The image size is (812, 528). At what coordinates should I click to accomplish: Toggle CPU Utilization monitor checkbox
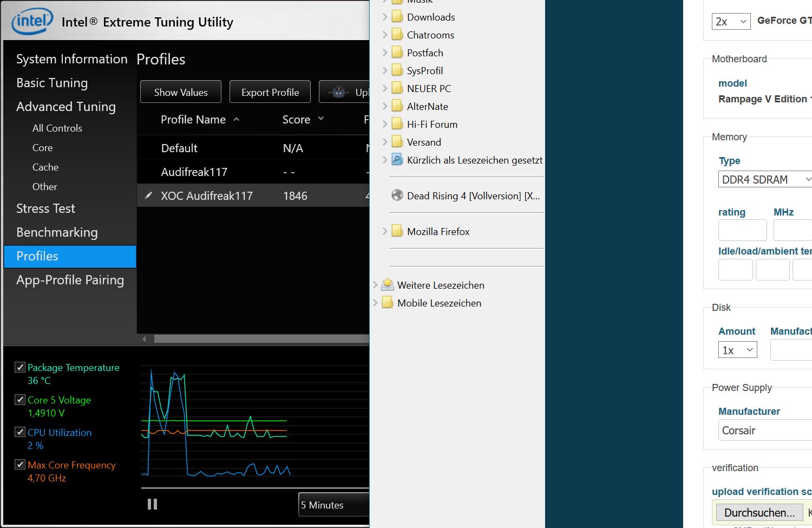click(20, 432)
